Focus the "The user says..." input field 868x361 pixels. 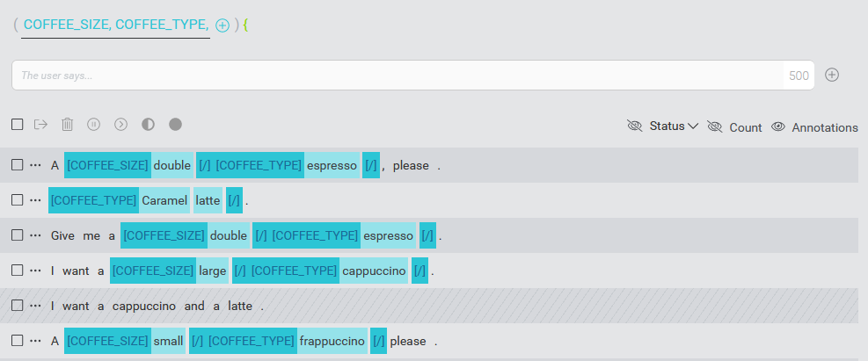pyautogui.click(x=396, y=76)
